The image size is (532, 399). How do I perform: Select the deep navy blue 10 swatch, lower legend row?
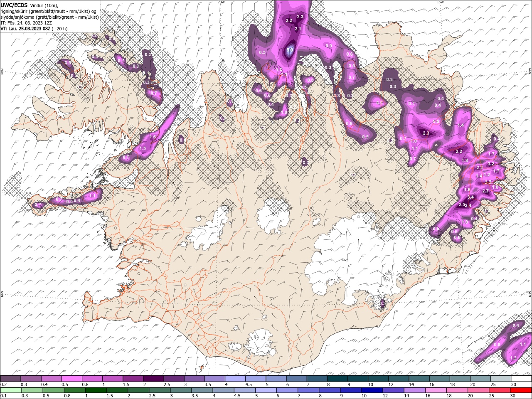372,390
